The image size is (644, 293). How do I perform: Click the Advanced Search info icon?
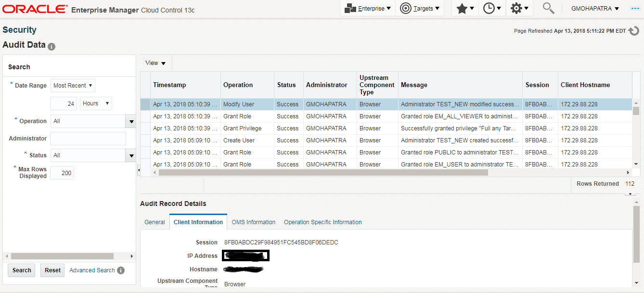point(121,270)
